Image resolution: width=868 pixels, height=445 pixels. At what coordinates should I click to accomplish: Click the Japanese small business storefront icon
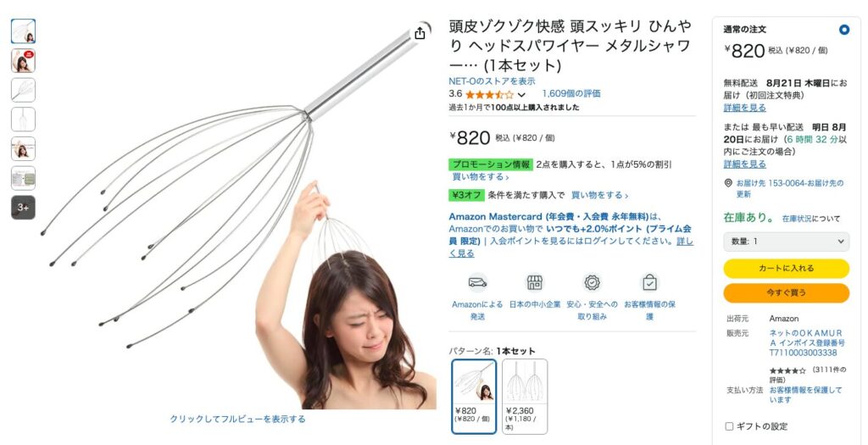click(x=534, y=283)
